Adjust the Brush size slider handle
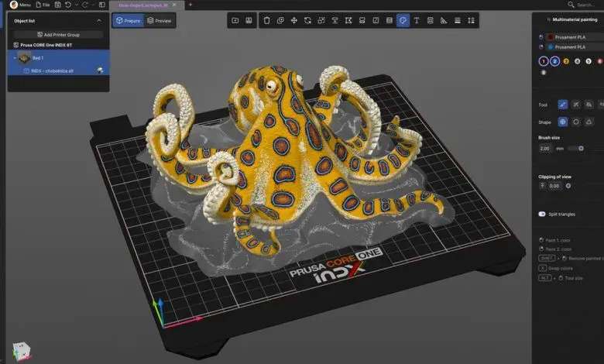 click(581, 148)
